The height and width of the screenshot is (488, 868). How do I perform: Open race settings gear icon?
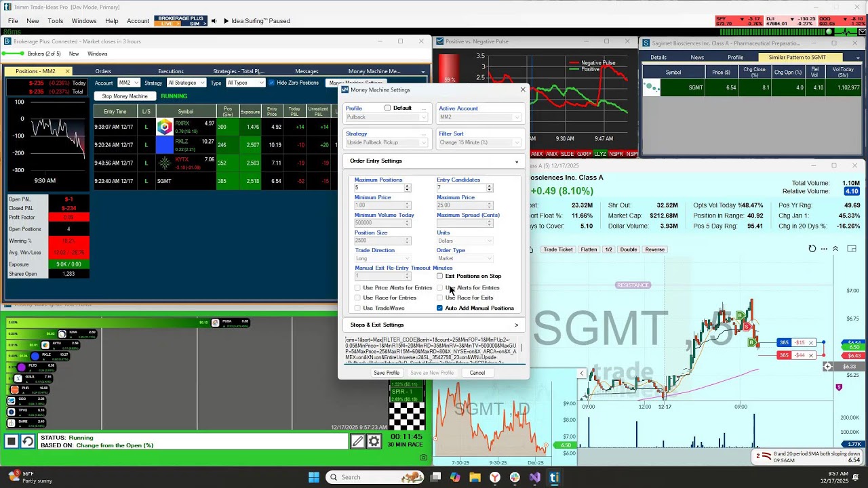[x=374, y=441]
